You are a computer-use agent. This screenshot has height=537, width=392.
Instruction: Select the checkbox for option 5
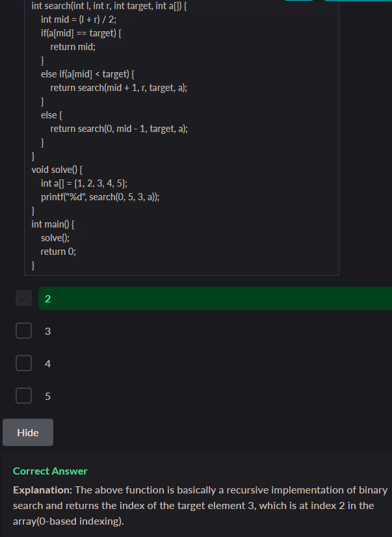click(x=24, y=395)
